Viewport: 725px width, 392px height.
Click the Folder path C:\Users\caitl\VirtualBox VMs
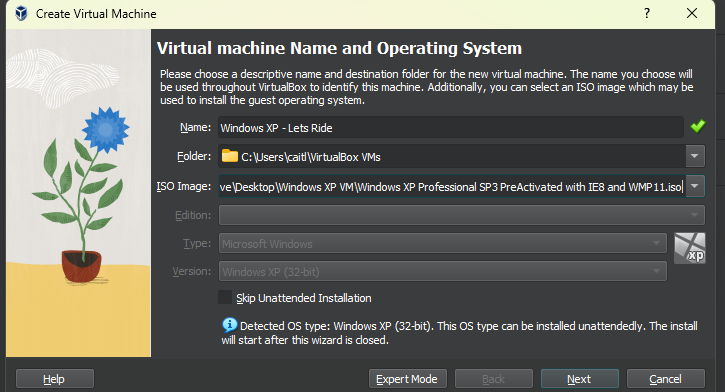click(x=311, y=157)
